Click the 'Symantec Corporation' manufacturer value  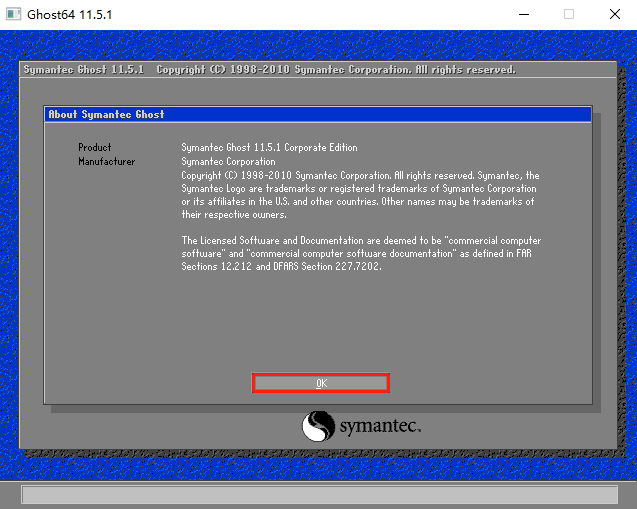(x=228, y=161)
